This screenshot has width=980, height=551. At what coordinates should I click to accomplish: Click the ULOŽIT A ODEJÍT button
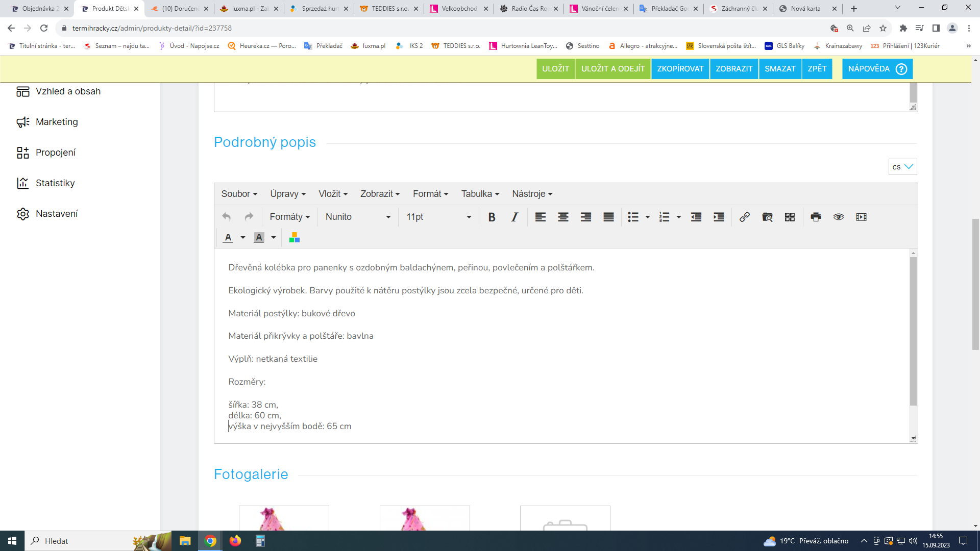pyautogui.click(x=612, y=69)
